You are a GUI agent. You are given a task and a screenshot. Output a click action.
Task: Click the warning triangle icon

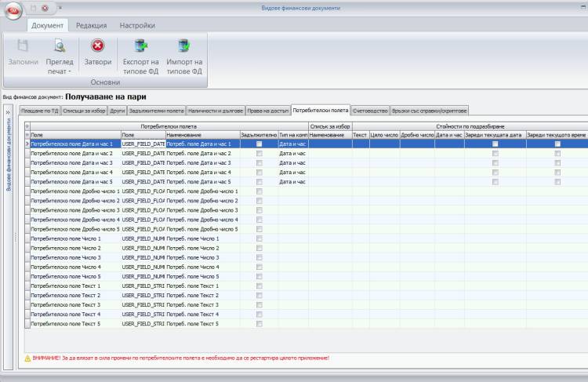click(27, 358)
